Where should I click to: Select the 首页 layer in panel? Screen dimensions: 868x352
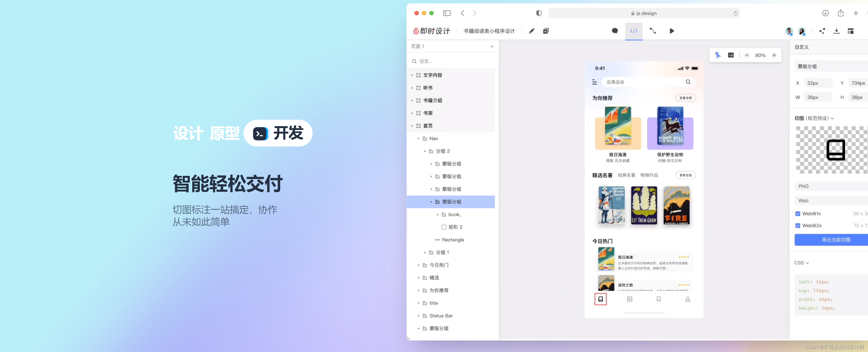tap(429, 126)
